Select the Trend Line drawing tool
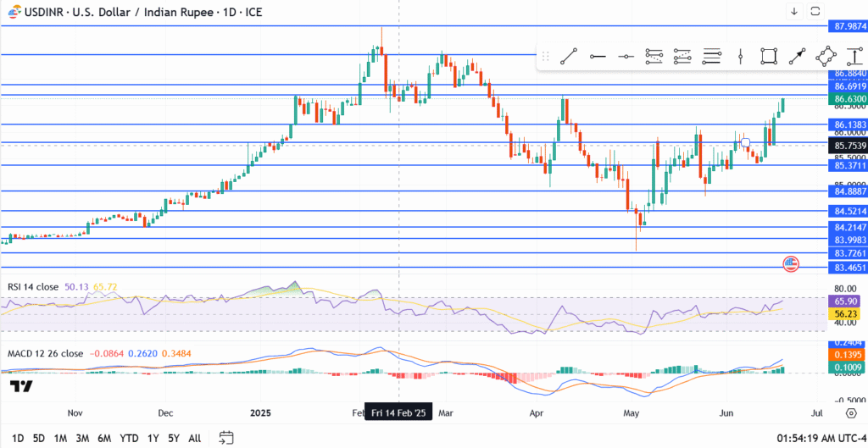The image size is (868, 448). (569, 56)
